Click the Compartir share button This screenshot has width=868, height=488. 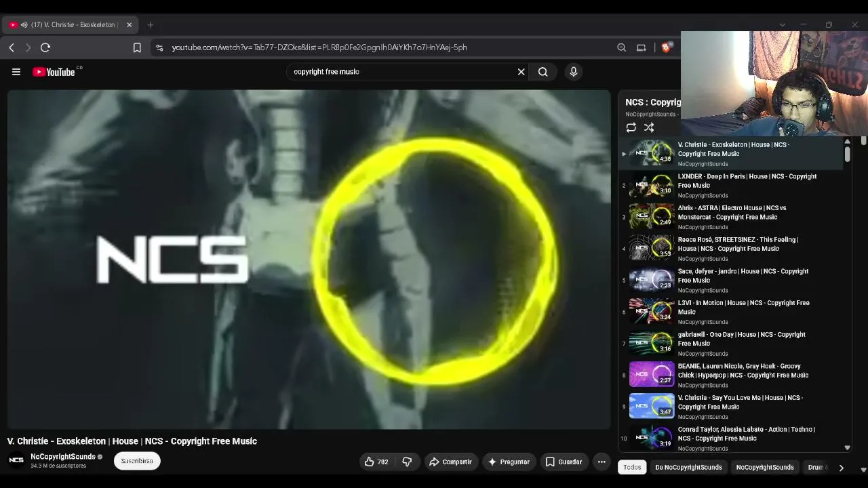[x=450, y=462]
